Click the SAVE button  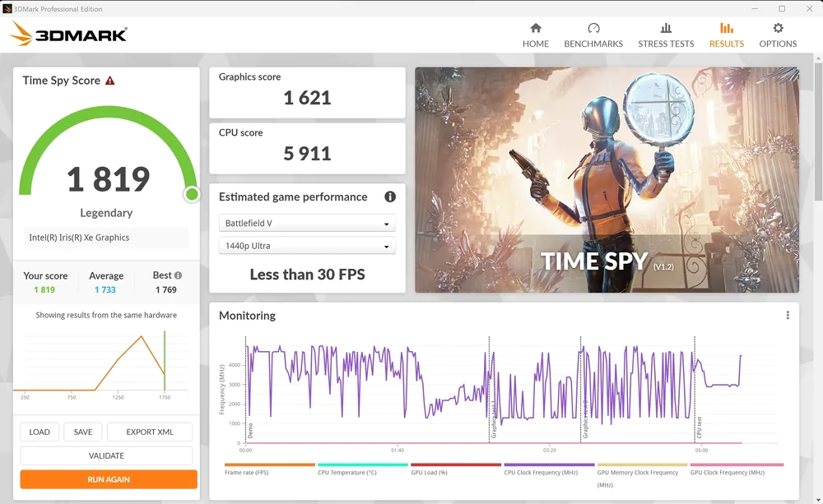pos(83,432)
